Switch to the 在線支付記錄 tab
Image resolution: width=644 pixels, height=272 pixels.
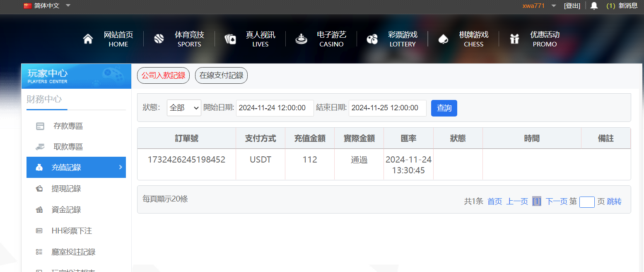pos(221,75)
